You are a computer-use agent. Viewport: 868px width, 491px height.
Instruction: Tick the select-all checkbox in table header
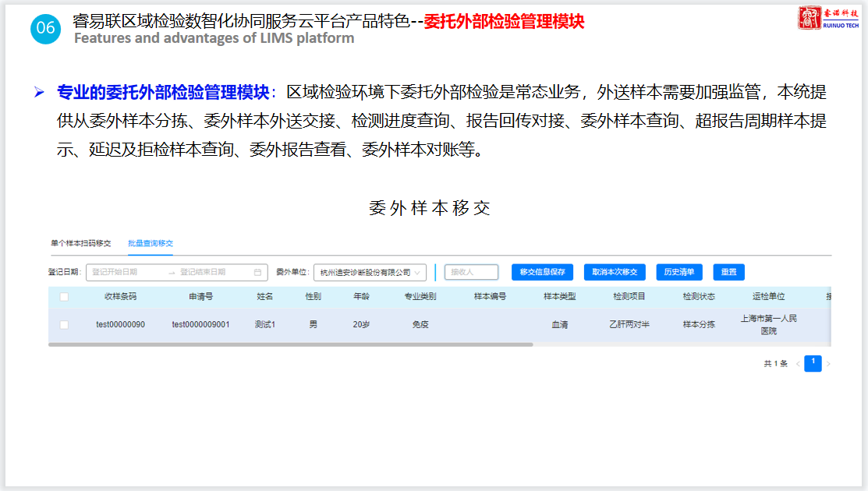64,297
